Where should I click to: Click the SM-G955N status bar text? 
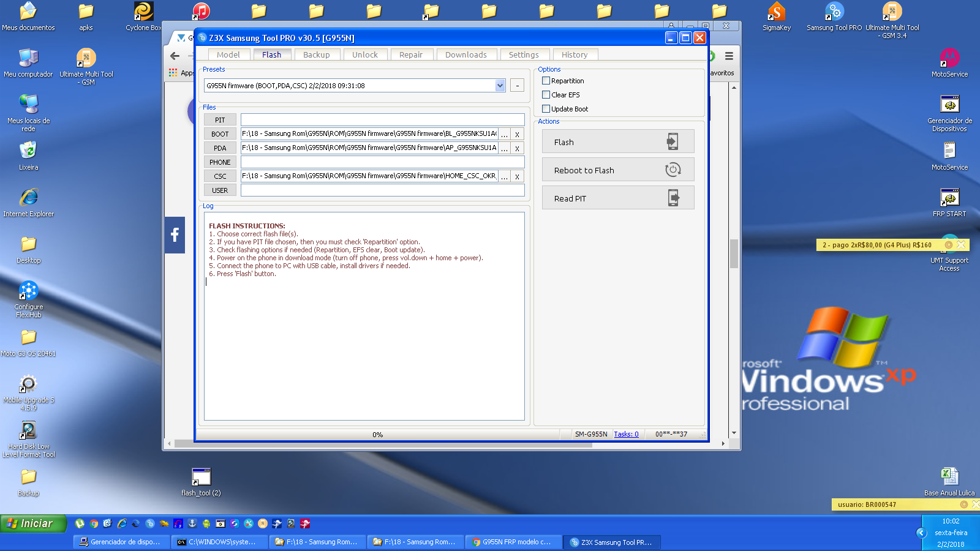[591, 434]
